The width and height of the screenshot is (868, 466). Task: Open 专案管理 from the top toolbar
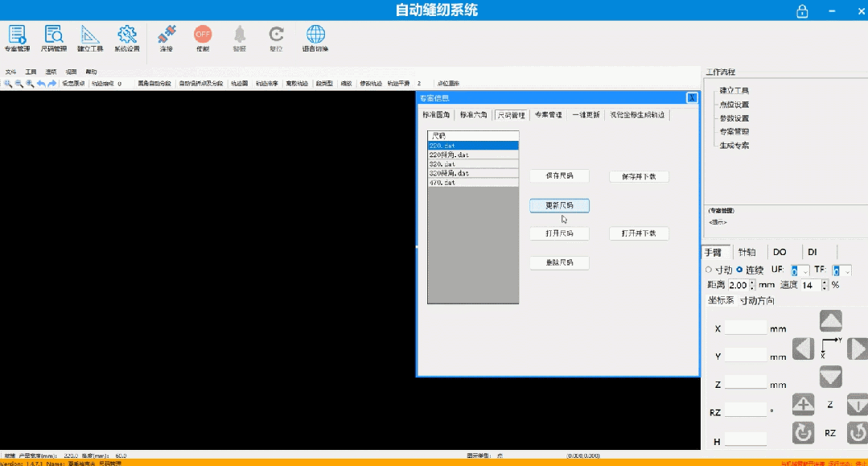click(x=17, y=38)
